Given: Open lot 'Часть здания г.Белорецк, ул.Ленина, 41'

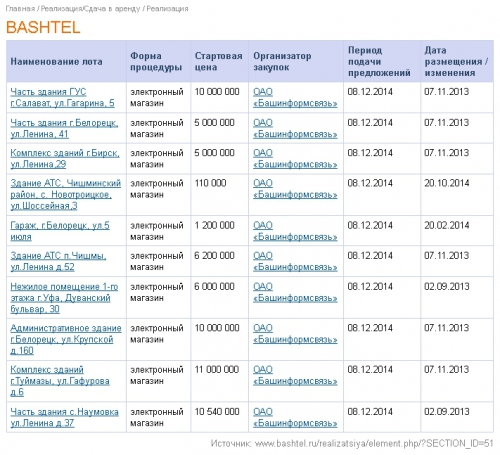Looking at the screenshot, I should pyautogui.click(x=64, y=128).
